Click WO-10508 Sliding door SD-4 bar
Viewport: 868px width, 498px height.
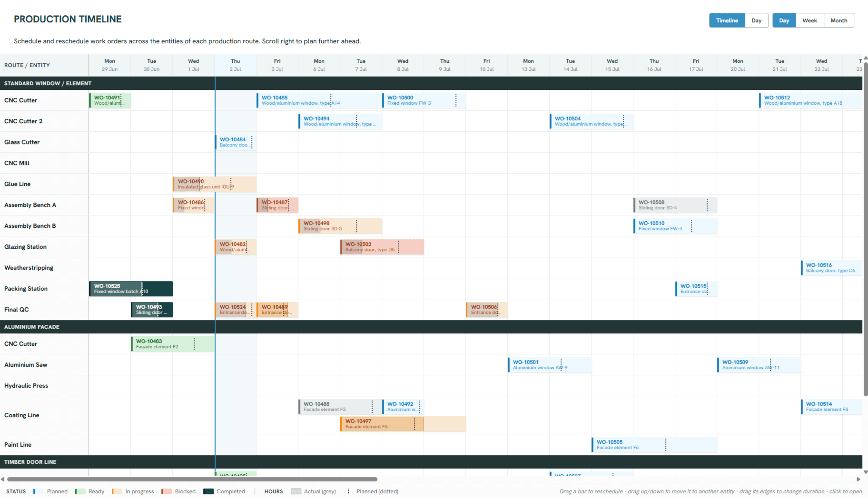[675, 205]
